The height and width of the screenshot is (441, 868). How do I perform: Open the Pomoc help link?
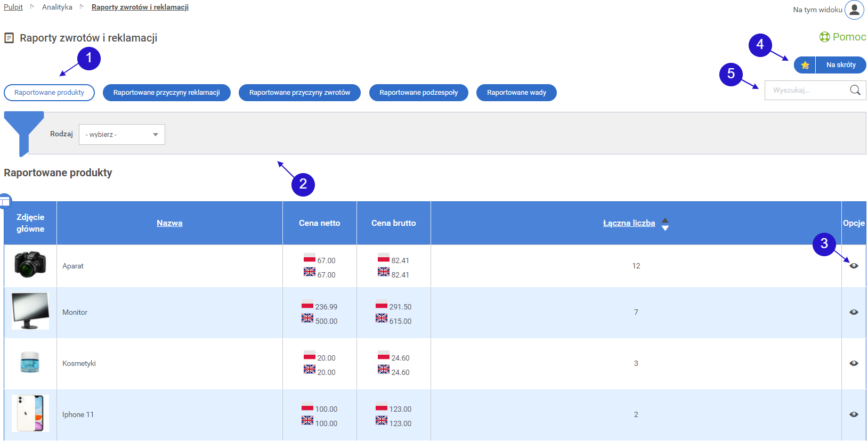[842, 37]
